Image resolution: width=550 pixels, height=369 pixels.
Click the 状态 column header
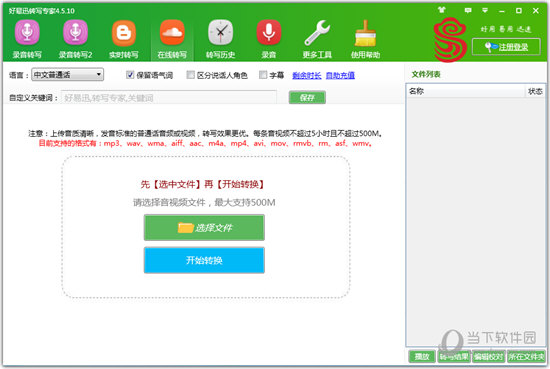pyautogui.click(x=535, y=91)
